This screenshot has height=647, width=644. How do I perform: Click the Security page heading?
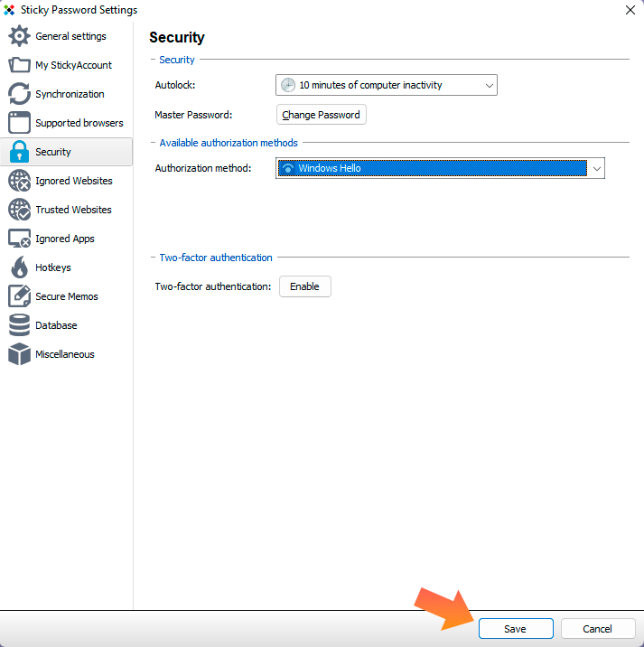coord(176,37)
